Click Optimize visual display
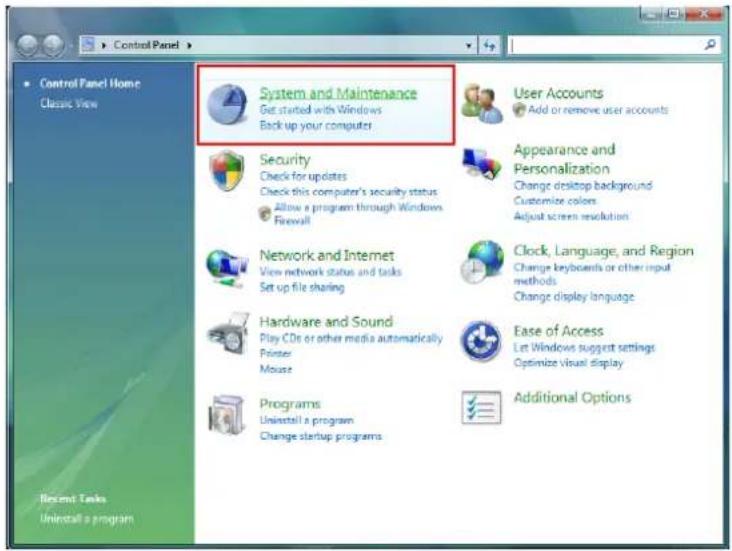This screenshot has width=732, height=551. pos(568,363)
